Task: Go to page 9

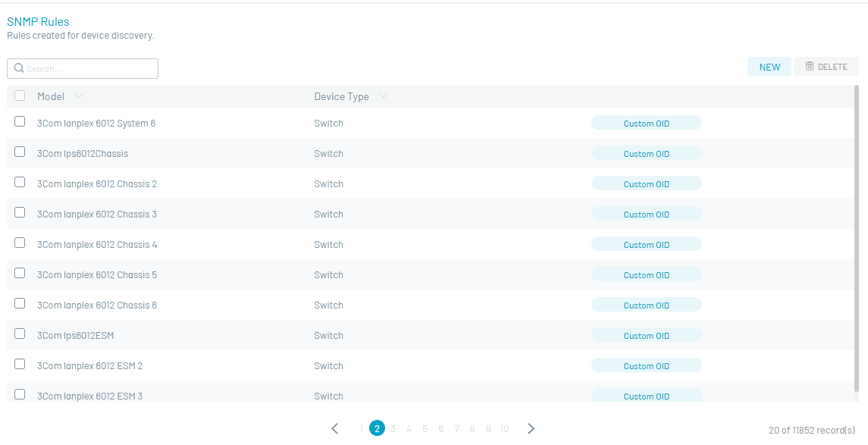Action: click(488, 428)
